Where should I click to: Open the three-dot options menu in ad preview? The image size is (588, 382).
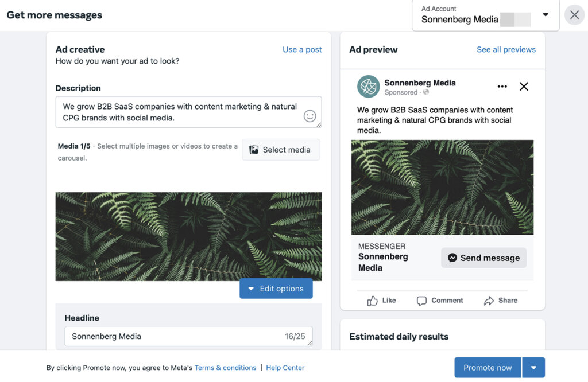[502, 86]
